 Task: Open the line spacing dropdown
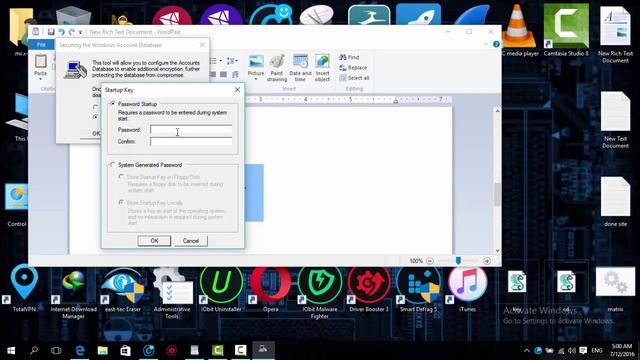pyautogui.click(x=233, y=61)
